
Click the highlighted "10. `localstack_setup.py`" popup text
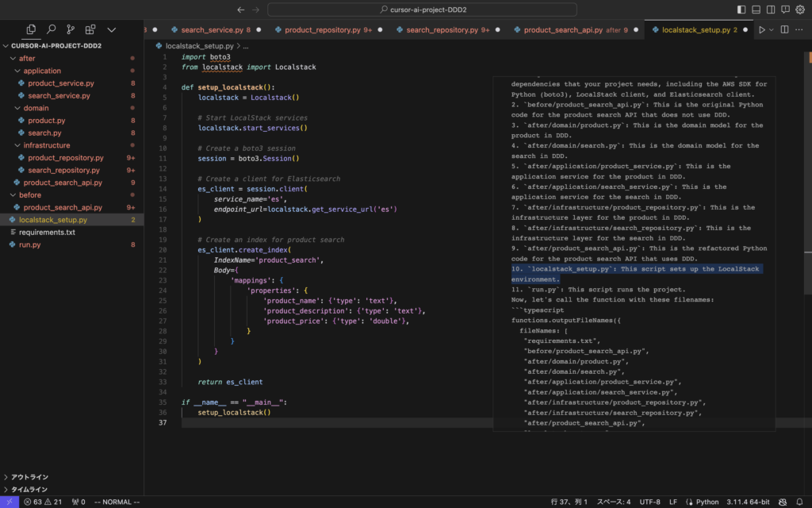636,274
